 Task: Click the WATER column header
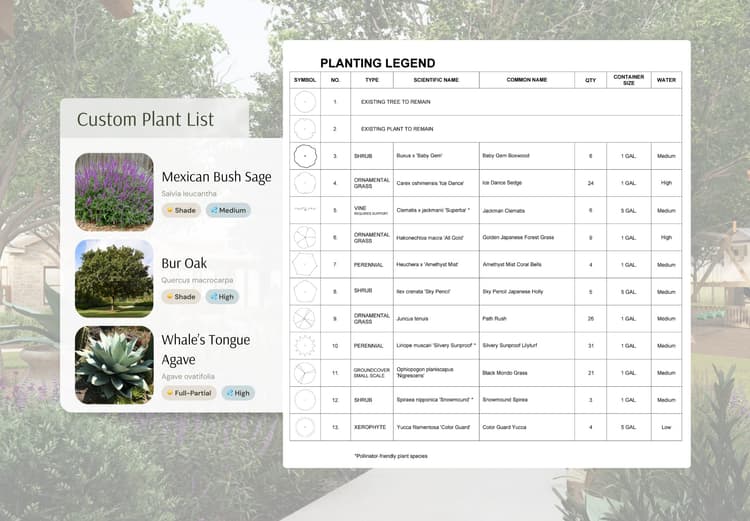[666, 80]
